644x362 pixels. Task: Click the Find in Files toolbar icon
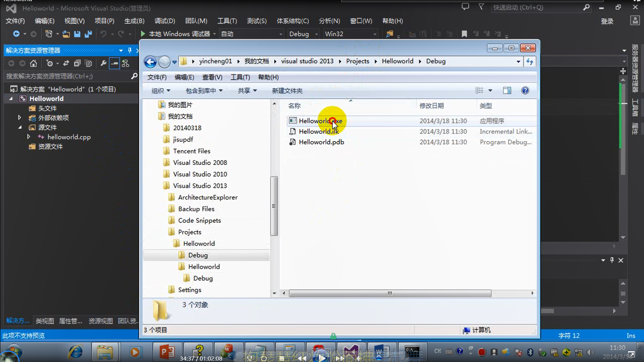pyautogui.click(x=389, y=34)
